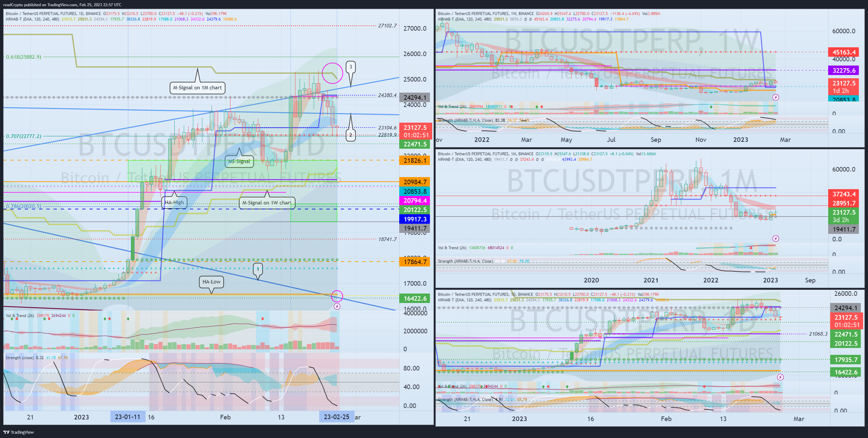Click the 1W chart symbol title
Image resolution: width=868 pixels, height=438 pixels.
pyautogui.click(x=485, y=13)
